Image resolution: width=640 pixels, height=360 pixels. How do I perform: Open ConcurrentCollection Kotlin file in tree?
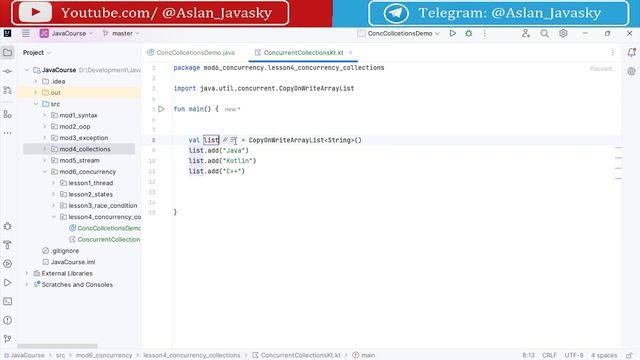(x=109, y=240)
